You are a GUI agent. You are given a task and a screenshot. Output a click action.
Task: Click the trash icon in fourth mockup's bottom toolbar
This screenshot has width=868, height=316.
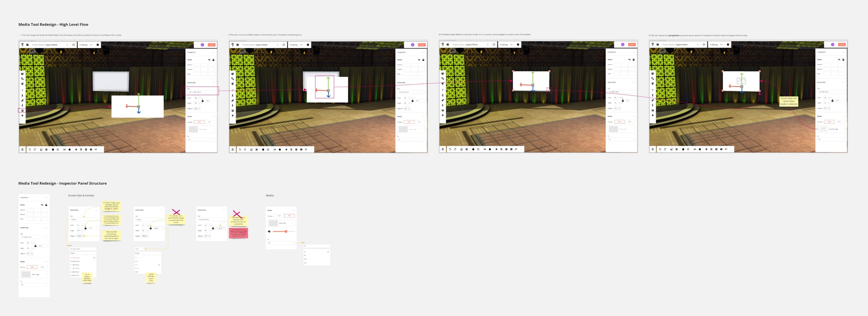coord(683,149)
